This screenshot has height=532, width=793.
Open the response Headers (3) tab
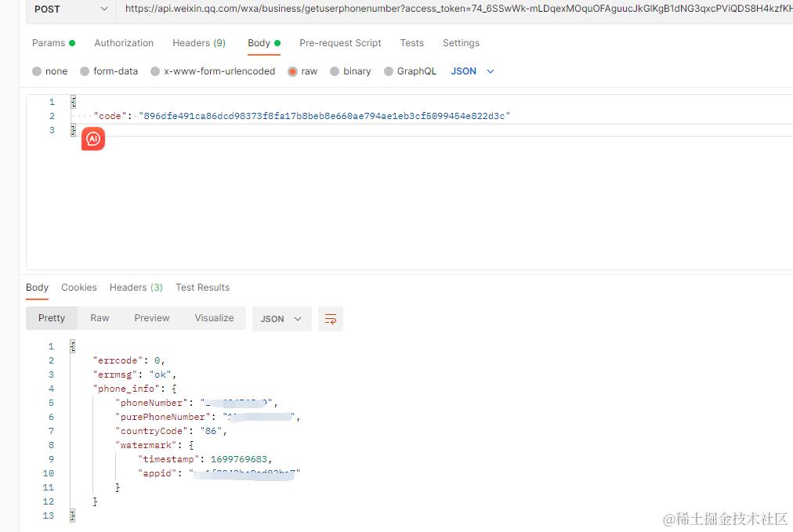136,288
